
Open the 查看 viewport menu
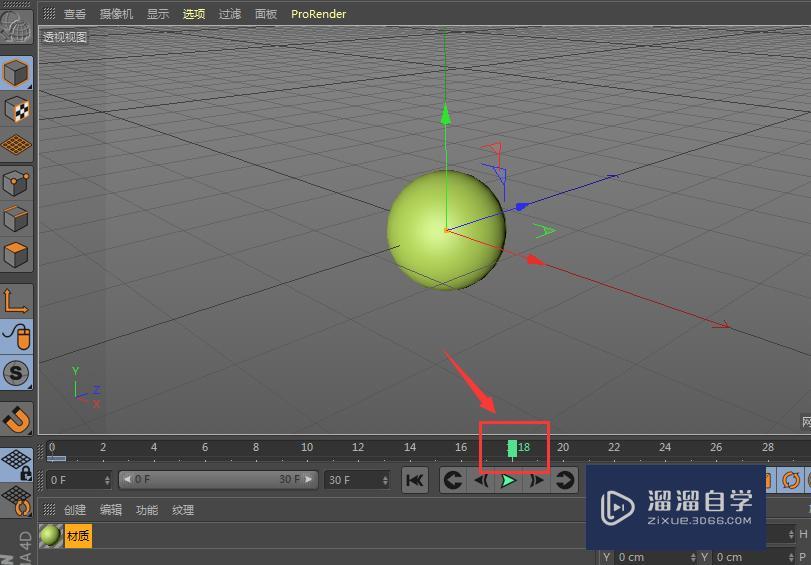(75, 14)
